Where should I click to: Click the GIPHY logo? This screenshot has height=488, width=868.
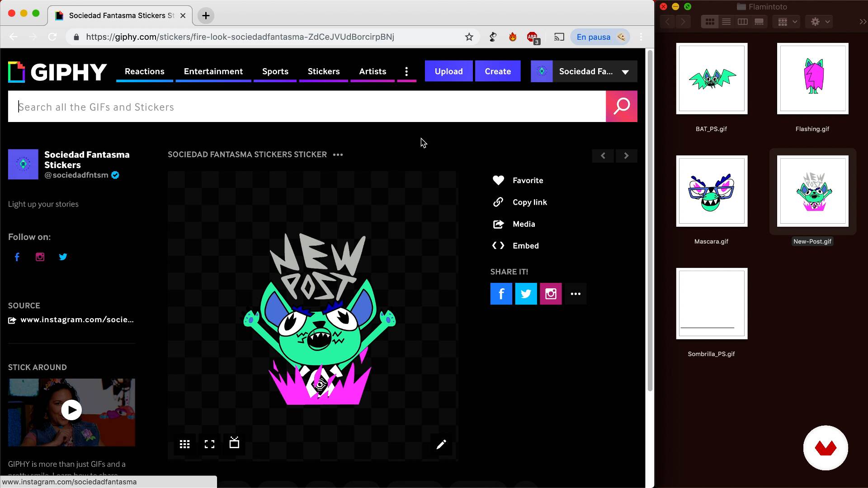coord(57,72)
